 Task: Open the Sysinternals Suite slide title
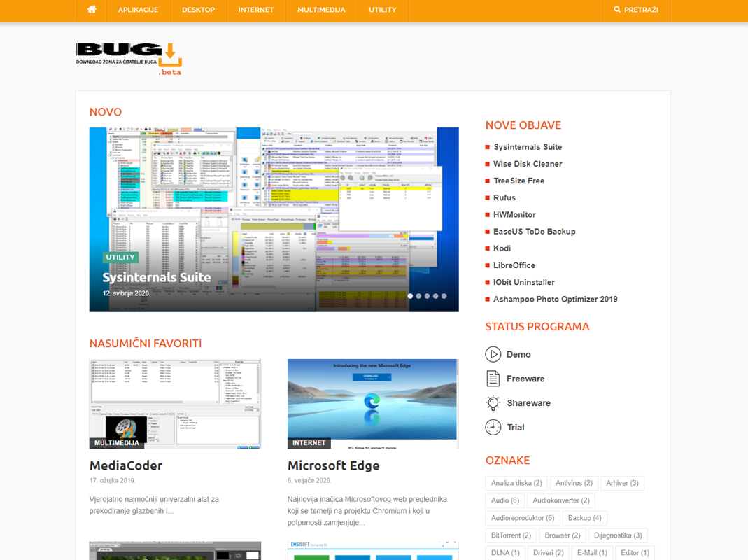(x=157, y=277)
